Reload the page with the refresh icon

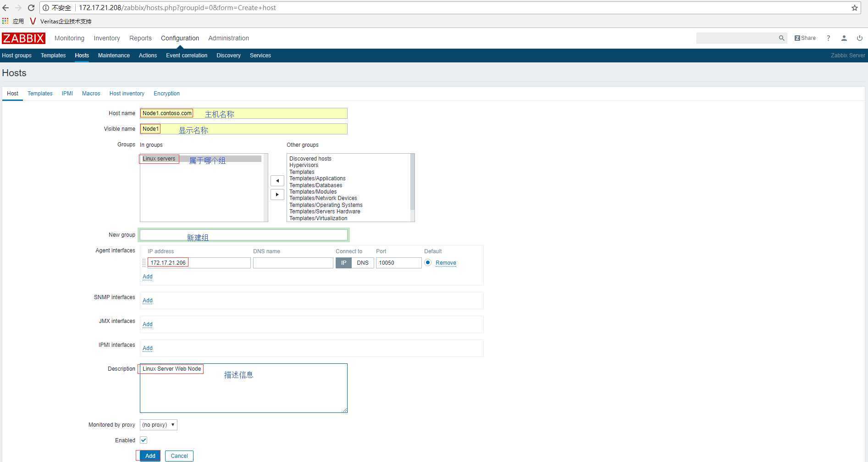tap(31, 8)
